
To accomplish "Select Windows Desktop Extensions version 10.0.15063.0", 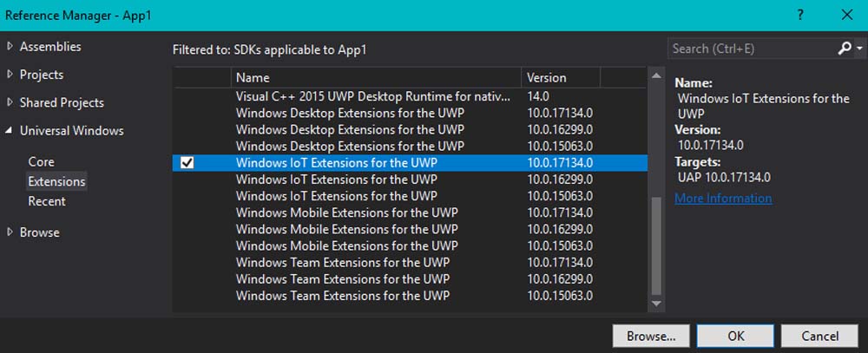I will [410, 146].
